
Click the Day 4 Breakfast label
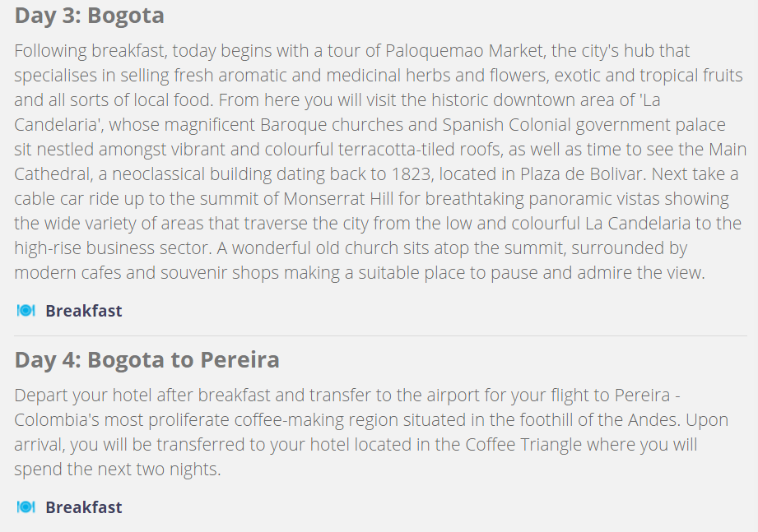coord(84,507)
